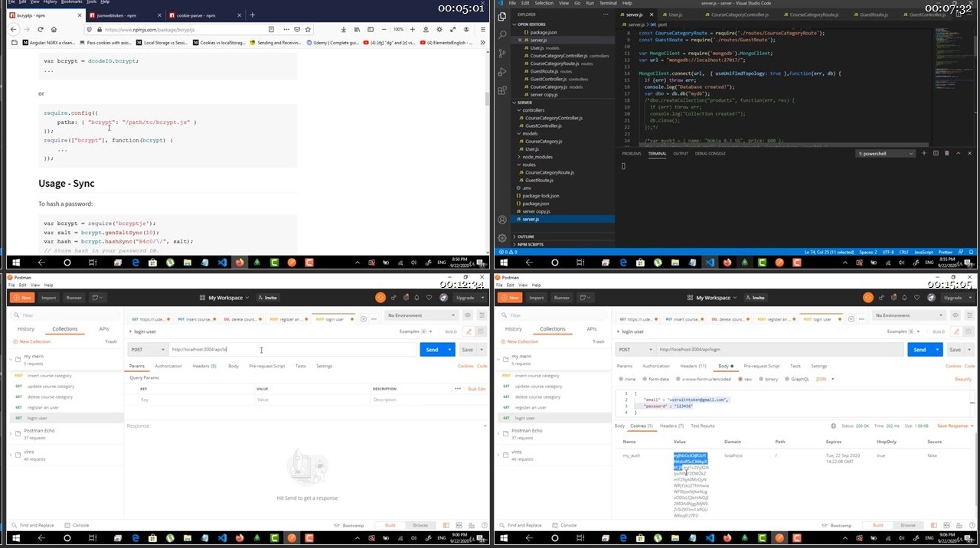The width and height of the screenshot is (980, 548).
Task: Select the raw body type radio in Postman
Action: tap(740, 379)
